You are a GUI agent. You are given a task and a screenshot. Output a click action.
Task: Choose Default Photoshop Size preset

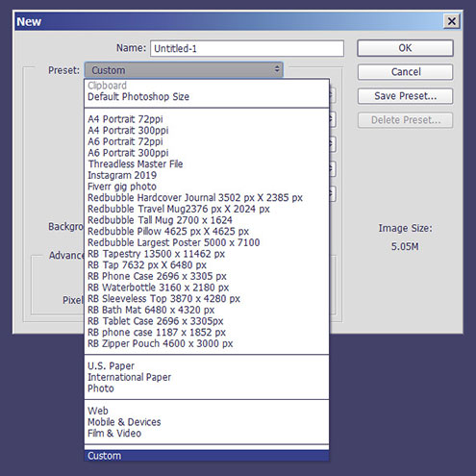(207, 96)
